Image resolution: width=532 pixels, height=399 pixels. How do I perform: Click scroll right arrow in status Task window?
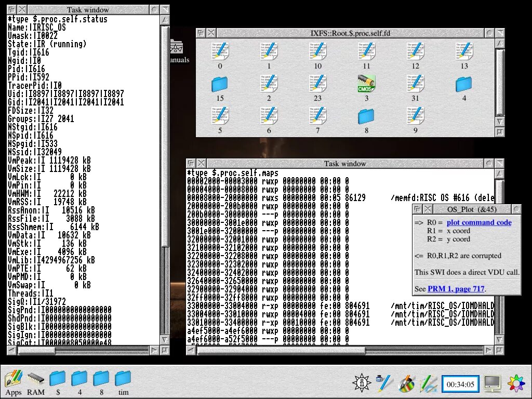click(154, 350)
